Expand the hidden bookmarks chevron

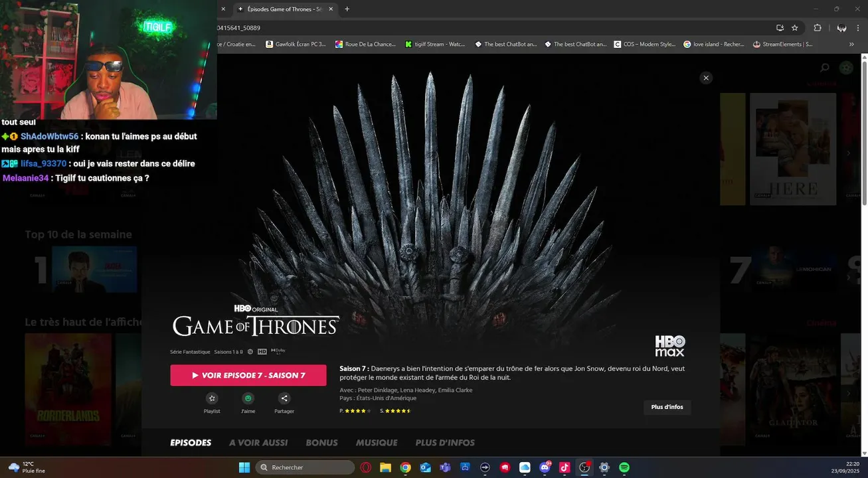(851, 44)
